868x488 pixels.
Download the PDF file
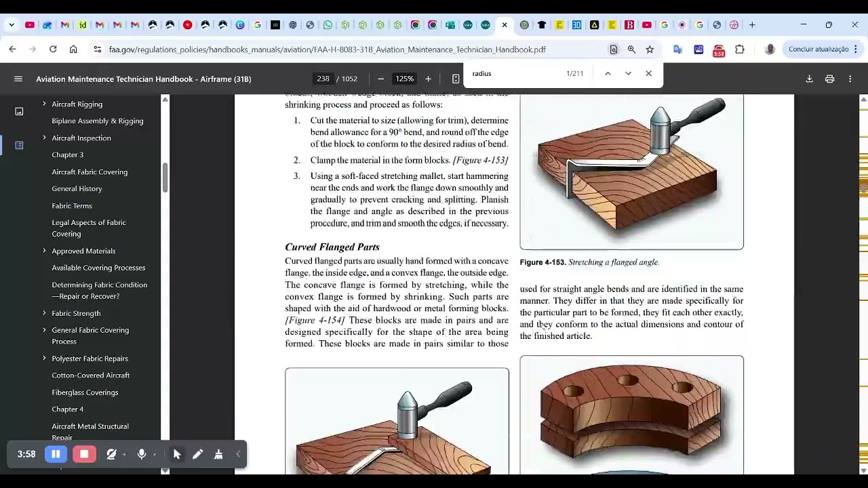tap(809, 79)
